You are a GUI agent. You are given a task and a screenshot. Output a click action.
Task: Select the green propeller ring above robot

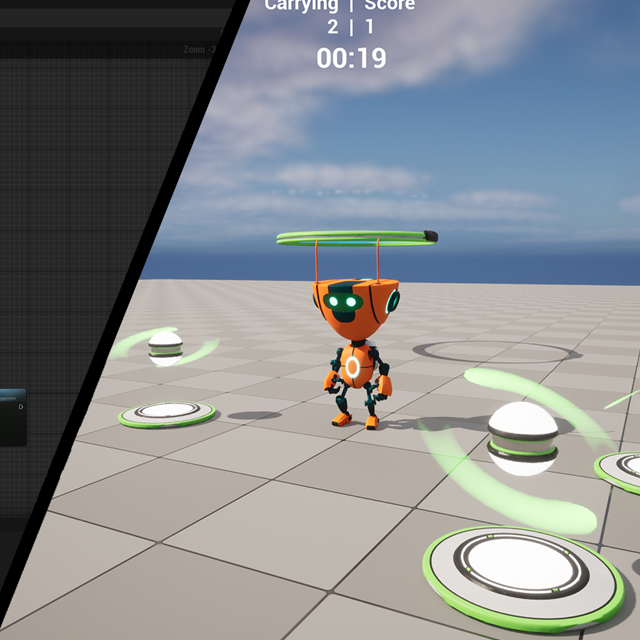(x=355, y=237)
